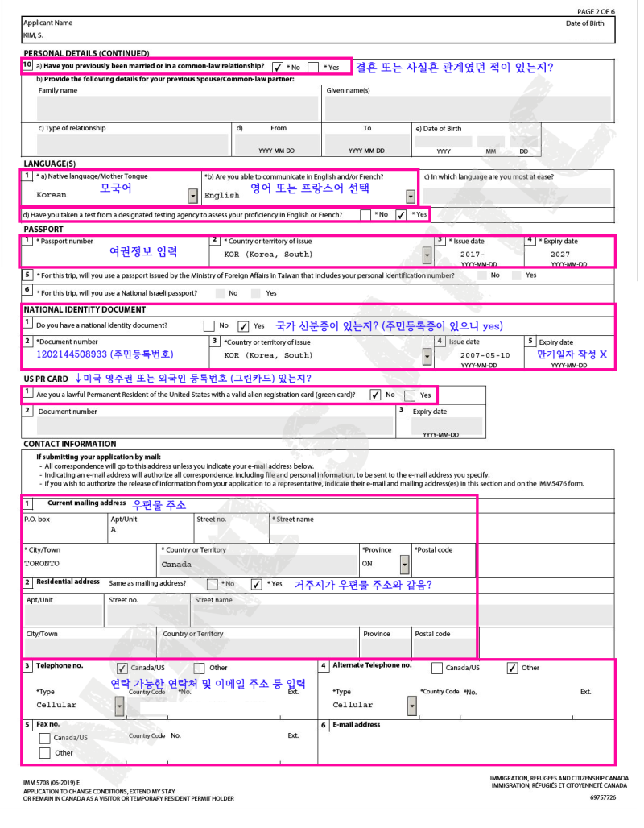Click City/Town field containing TORONTO
Viewport: 644px width, 828px height.
click(x=89, y=565)
